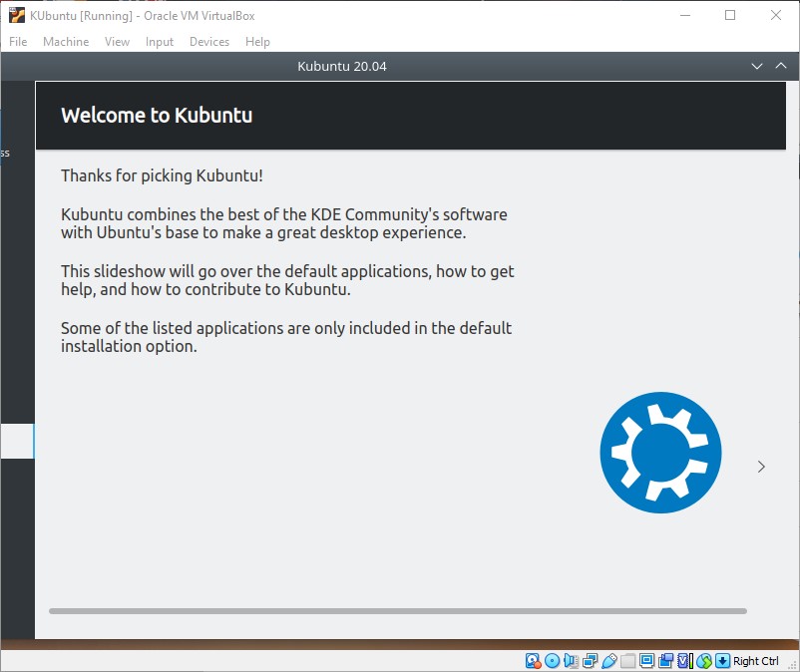Screen dimensions: 800x672
Task: Maximize the VirtualBox window
Action: [730, 15]
